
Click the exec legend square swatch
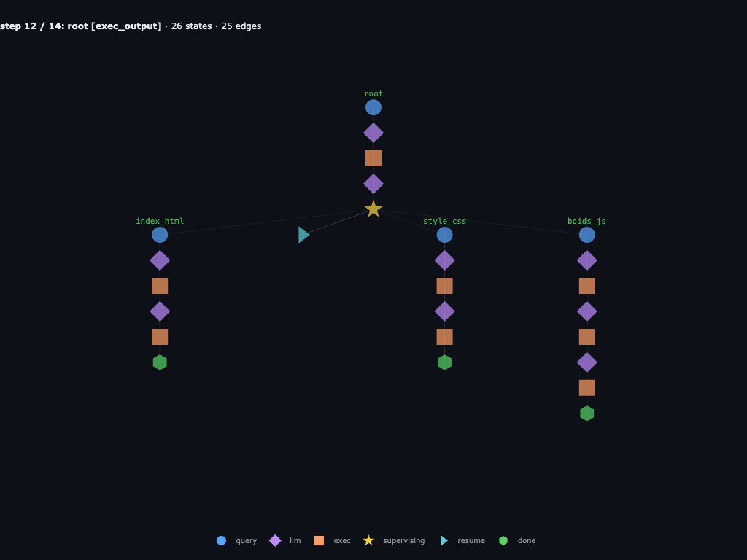point(320,540)
